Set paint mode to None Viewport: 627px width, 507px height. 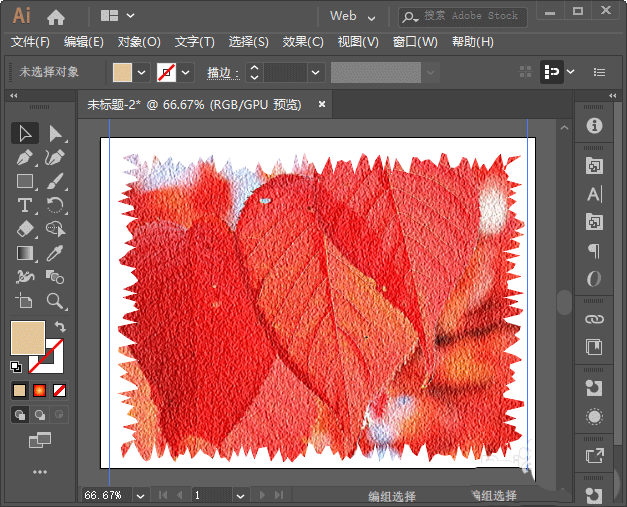pos(60,390)
